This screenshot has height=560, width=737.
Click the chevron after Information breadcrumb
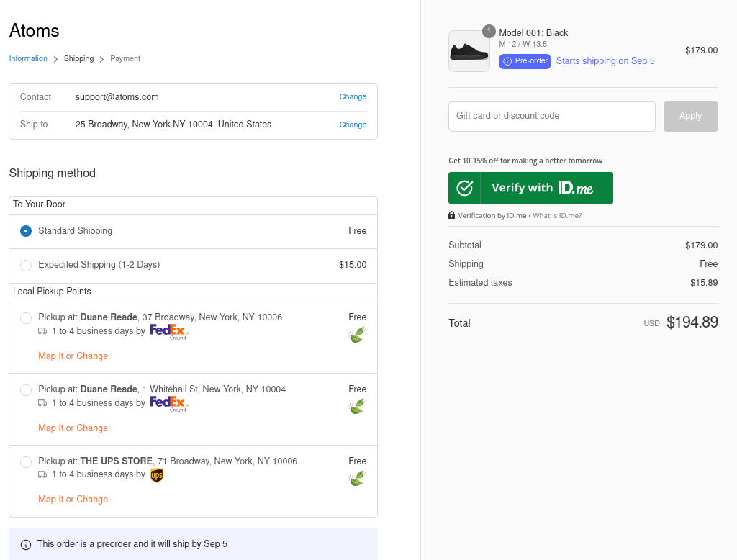tap(55, 59)
